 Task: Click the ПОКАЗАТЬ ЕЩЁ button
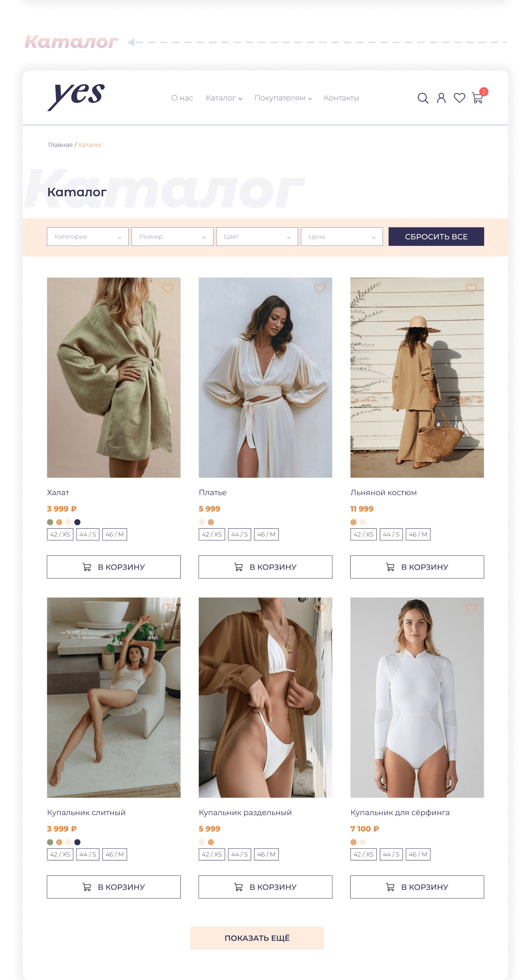pyautogui.click(x=257, y=938)
